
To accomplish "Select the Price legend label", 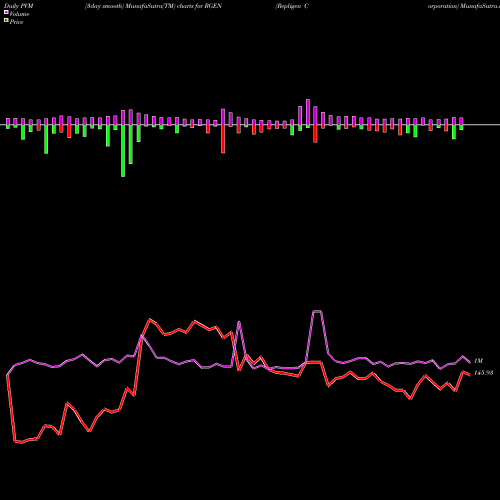I will click(16, 22).
